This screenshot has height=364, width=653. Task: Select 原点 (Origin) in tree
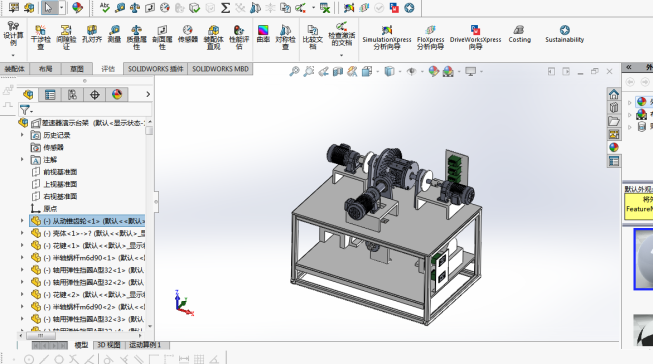[x=45, y=209]
